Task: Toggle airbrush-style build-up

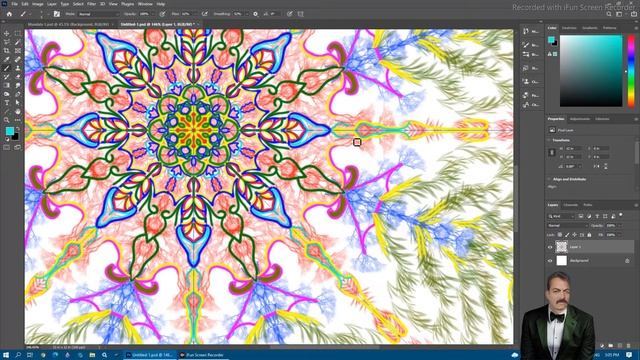Action: click(x=204, y=14)
